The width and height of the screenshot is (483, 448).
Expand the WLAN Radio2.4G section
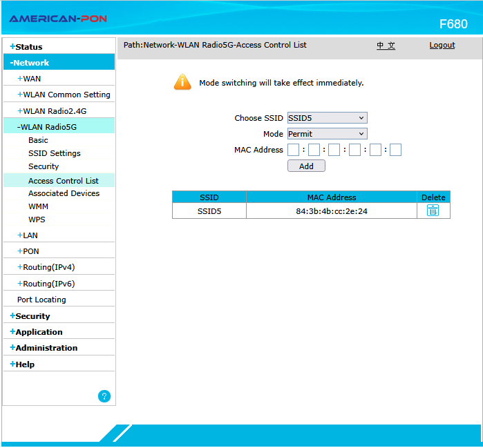click(54, 111)
